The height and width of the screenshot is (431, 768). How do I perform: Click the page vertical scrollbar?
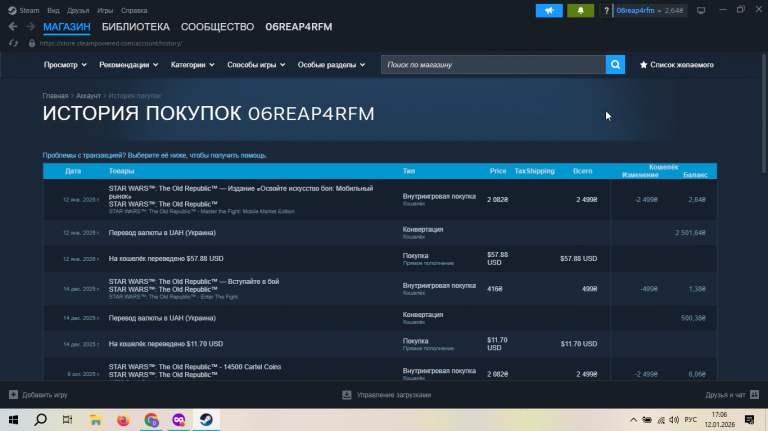pyautogui.click(x=764, y=113)
